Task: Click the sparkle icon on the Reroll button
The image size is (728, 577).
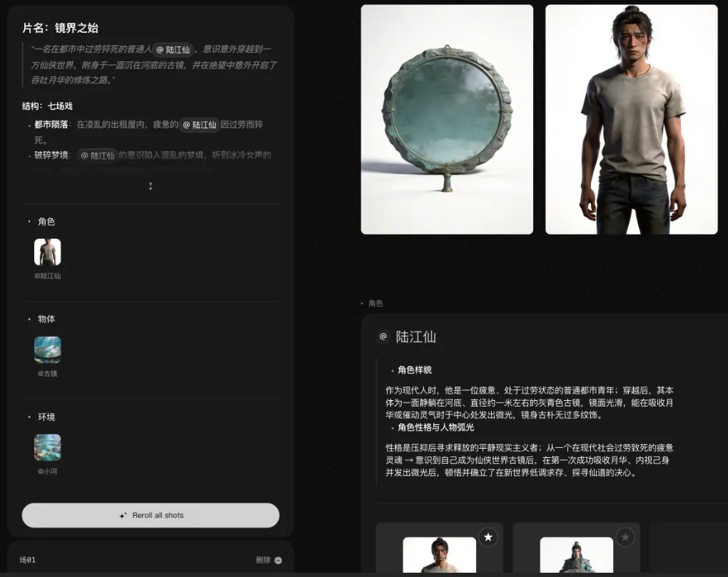Action: click(x=123, y=516)
